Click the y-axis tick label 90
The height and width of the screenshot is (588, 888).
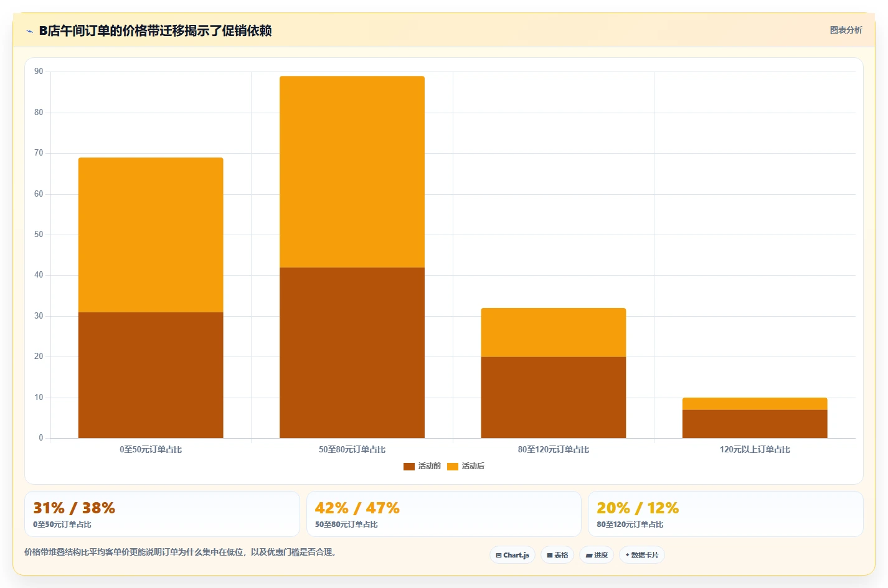point(39,72)
